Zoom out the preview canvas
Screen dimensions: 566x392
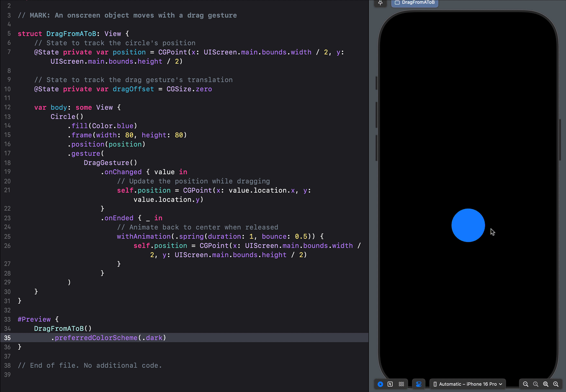[526, 384]
